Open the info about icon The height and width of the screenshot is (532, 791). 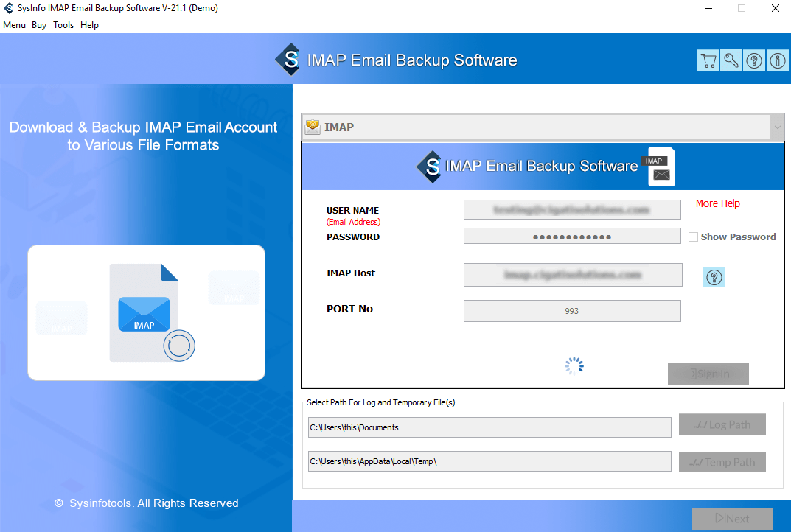coord(777,61)
